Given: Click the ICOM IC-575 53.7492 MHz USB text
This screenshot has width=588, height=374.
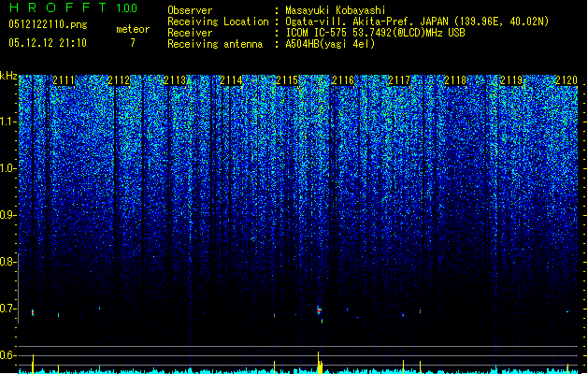Looking at the screenshot, I should click(375, 33).
